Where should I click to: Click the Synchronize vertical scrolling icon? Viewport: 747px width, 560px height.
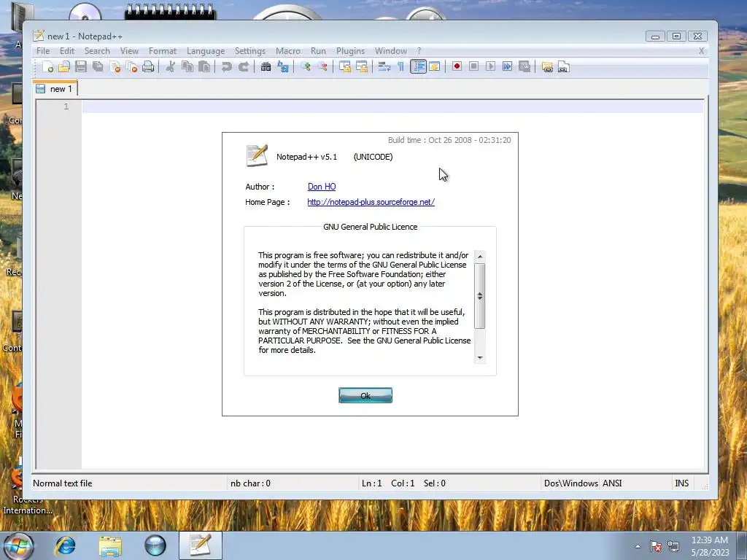[x=345, y=66]
